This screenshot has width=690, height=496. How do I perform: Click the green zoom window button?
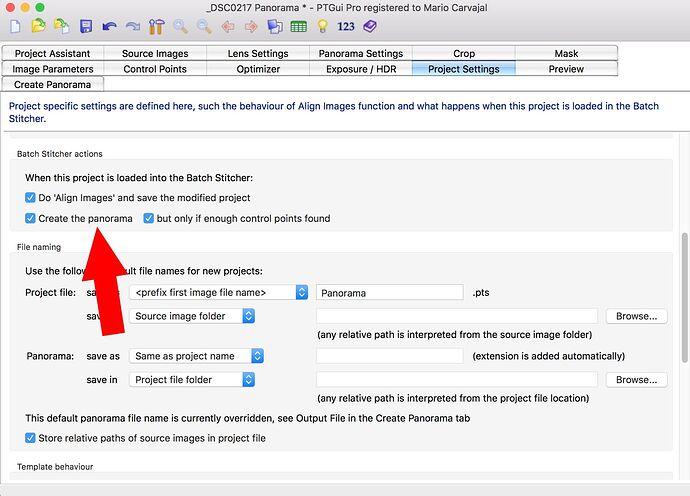tap(40, 7)
